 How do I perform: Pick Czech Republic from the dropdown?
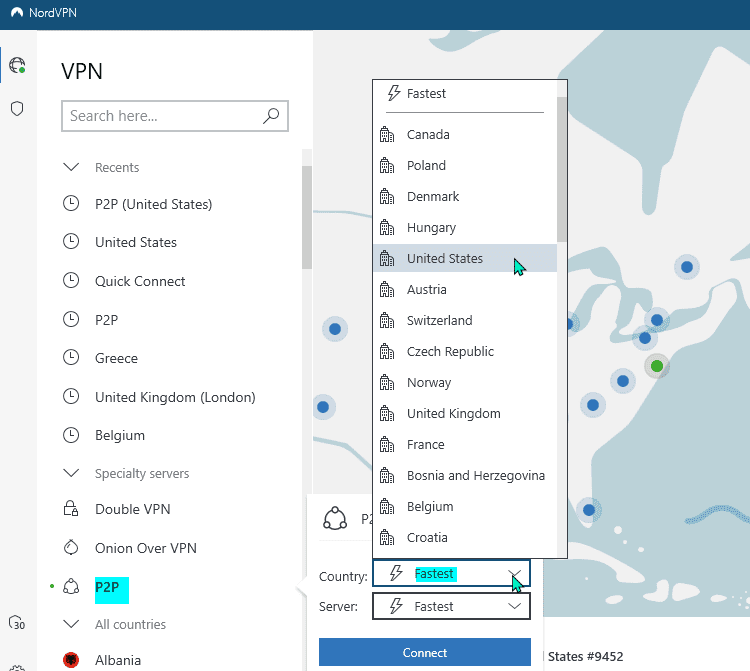tap(465, 352)
